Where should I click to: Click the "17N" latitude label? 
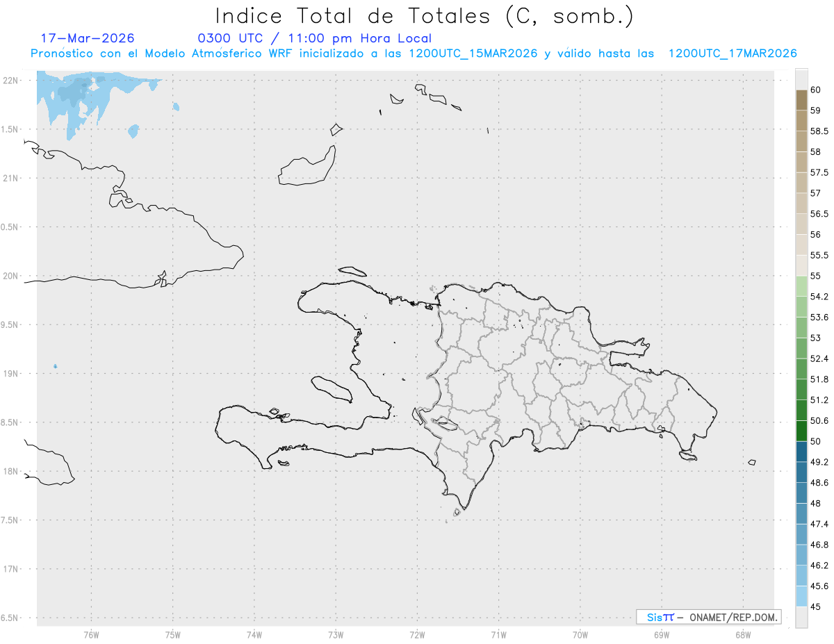click(12, 569)
